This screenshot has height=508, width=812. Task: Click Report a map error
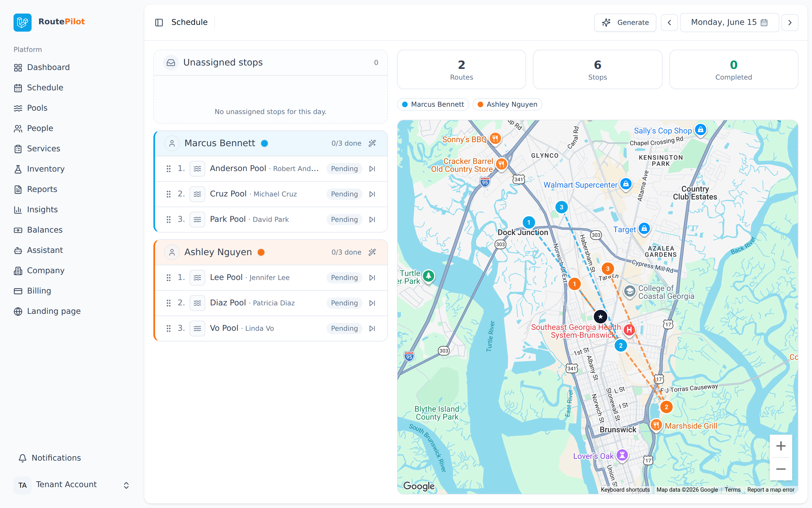[771, 490]
